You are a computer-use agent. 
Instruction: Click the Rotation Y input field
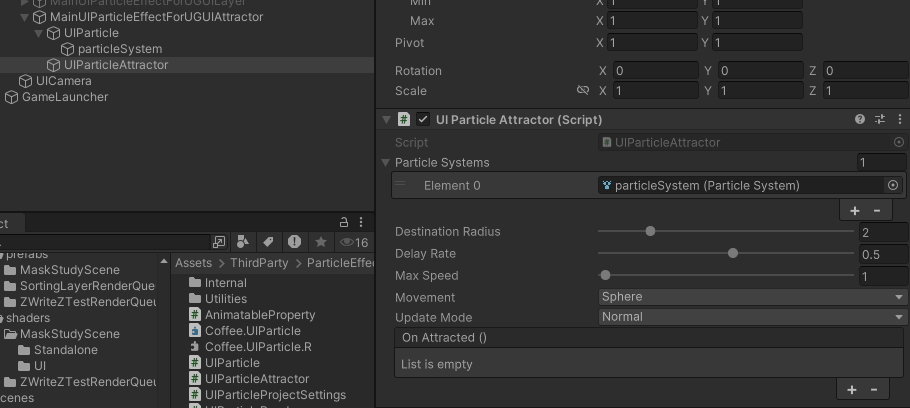[760, 71]
